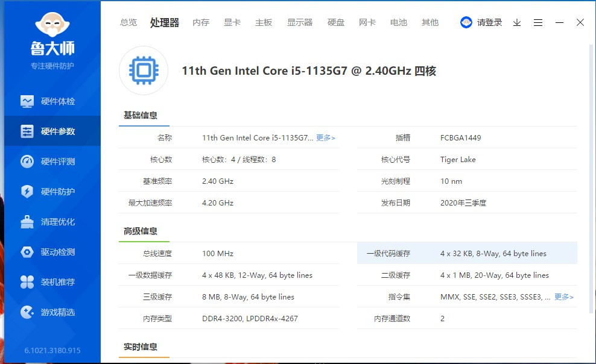Click the 核心数: 4 / 线程数: 8 value
Image resolution: width=596 pixels, height=364 pixels.
click(x=239, y=160)
